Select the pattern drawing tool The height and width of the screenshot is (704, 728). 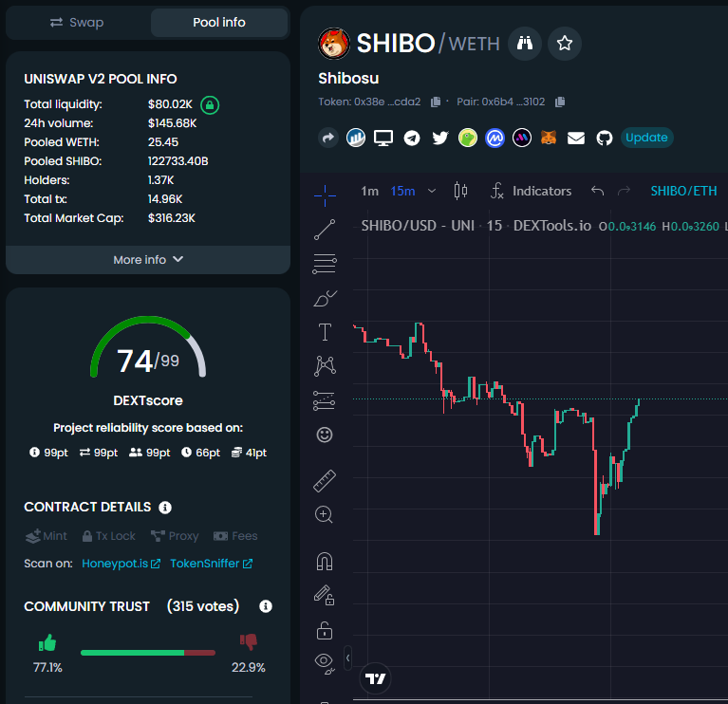click(x=325, y=366)
